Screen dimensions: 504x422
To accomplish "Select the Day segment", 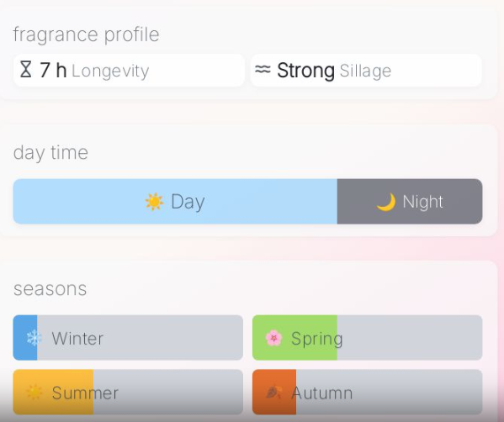I will coord(175,202).
